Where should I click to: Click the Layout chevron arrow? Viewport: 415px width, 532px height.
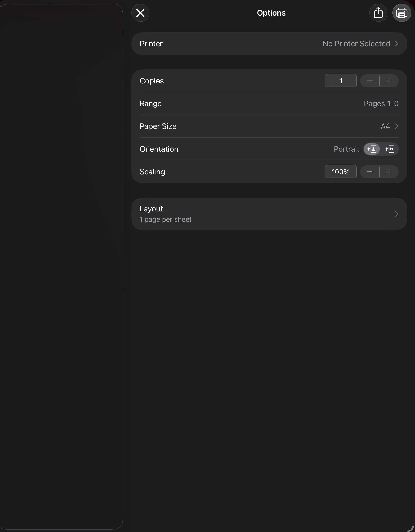(x=396, y=214)
